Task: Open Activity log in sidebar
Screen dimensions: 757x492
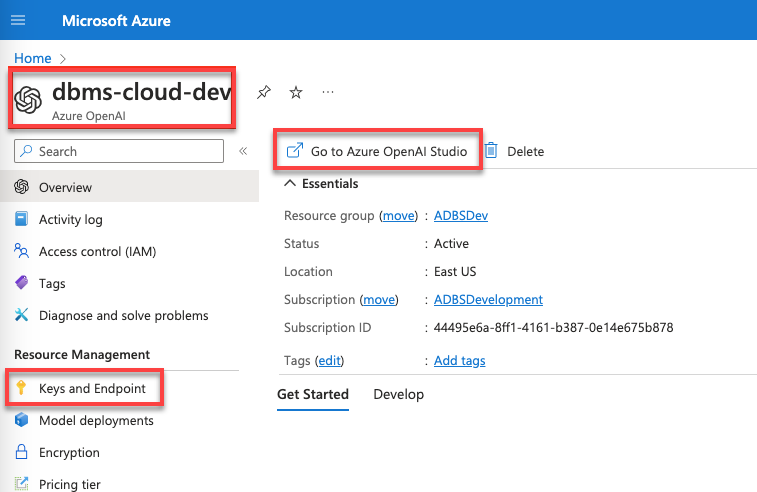Action: point(70,219)
